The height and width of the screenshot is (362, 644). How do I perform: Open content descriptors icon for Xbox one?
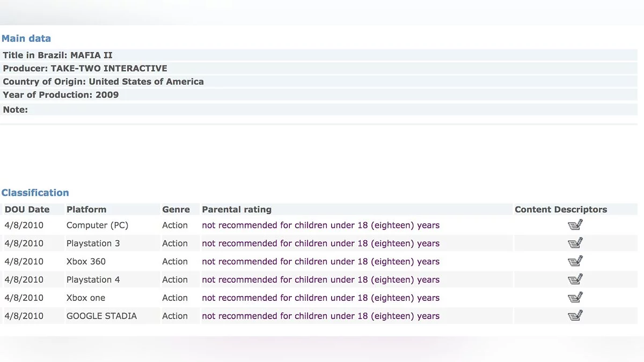tap(575, 298)
